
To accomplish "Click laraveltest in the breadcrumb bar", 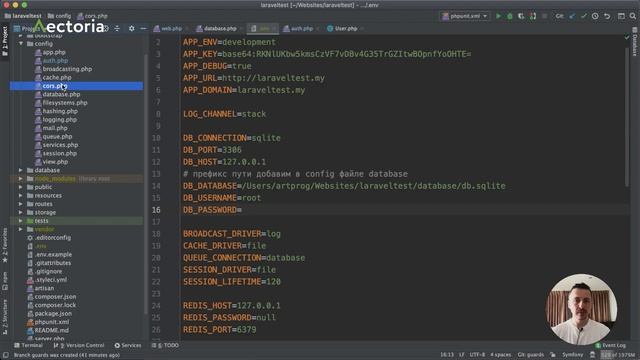I will tap(23, 16).
